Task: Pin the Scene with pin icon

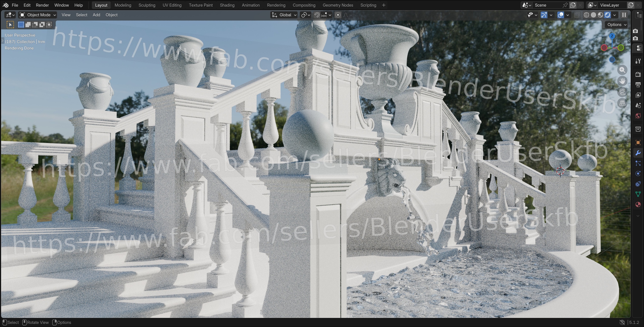Action: point(565,5)
